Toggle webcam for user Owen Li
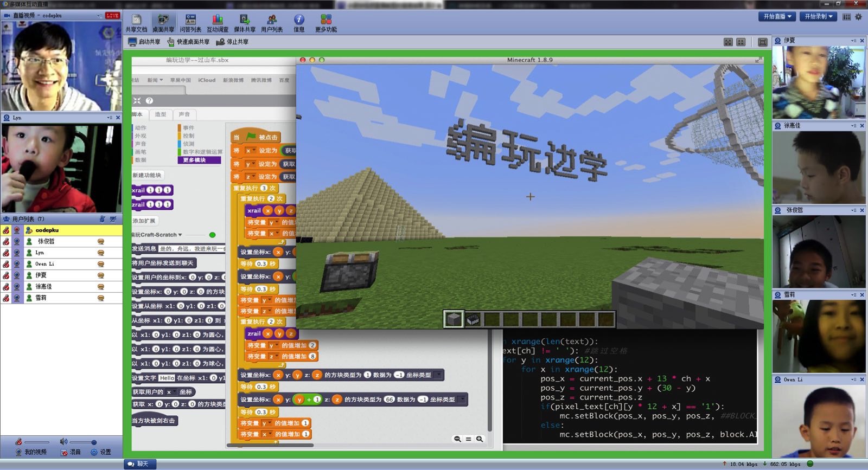This screenshot has height=470, width=868. tap(17, 264)
